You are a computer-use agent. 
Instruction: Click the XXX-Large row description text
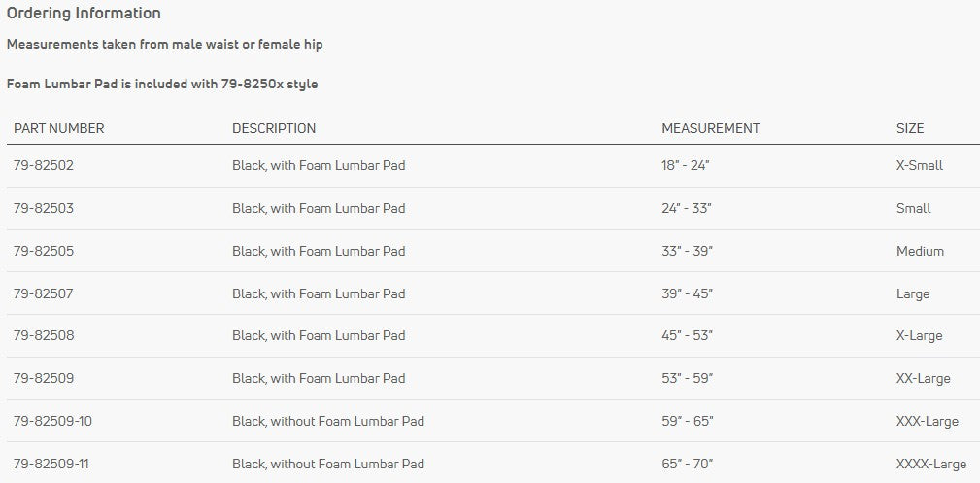[x=328, y=421]
